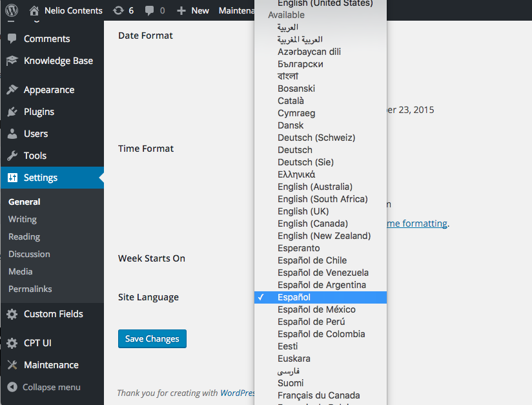Select Español de México language option
Image resolution: width=532 pixels, height=405 pixels.
(x=316, y=309)
